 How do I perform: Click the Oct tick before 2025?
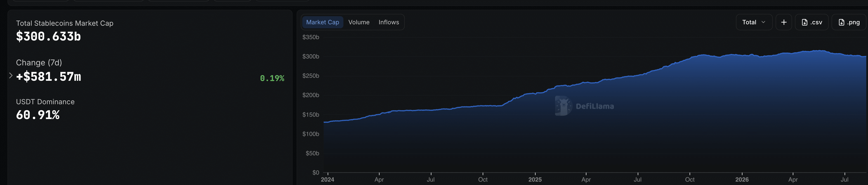(x=483, y=180)
